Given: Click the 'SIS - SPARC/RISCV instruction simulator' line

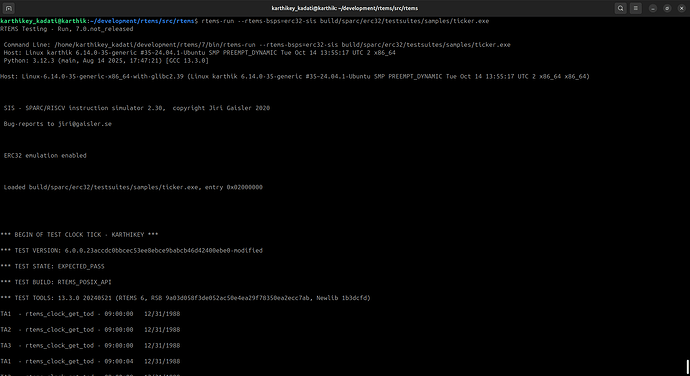Looking at the screenshot, I should click(137, 108).
